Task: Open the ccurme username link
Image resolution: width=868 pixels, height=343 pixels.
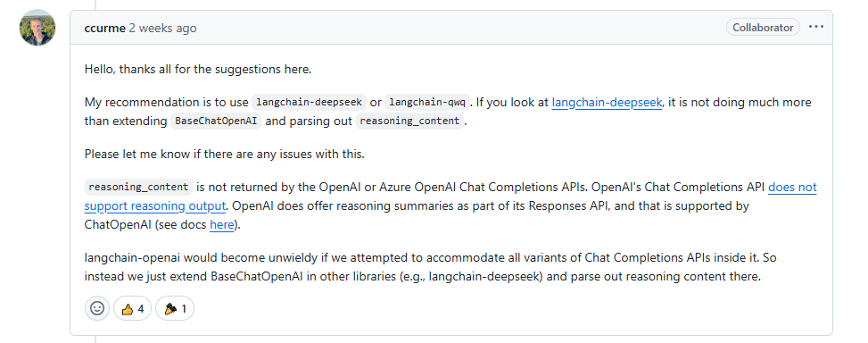Action: (105, 28)
